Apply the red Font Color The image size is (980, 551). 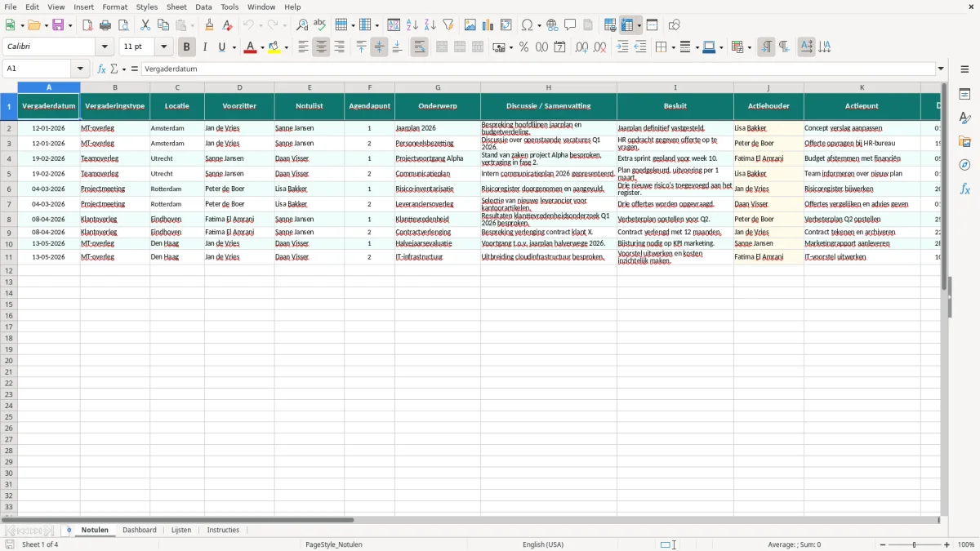251,47
